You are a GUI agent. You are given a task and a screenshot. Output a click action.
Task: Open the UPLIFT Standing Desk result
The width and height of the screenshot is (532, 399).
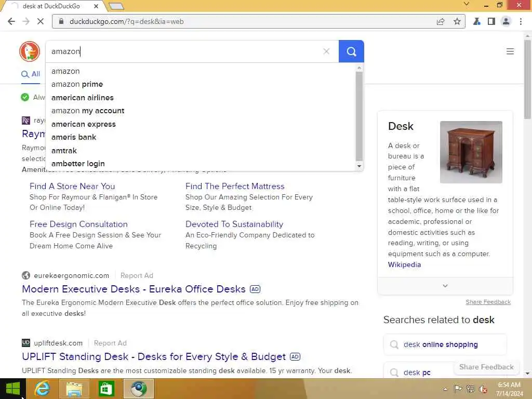click(x=154, y=356)
